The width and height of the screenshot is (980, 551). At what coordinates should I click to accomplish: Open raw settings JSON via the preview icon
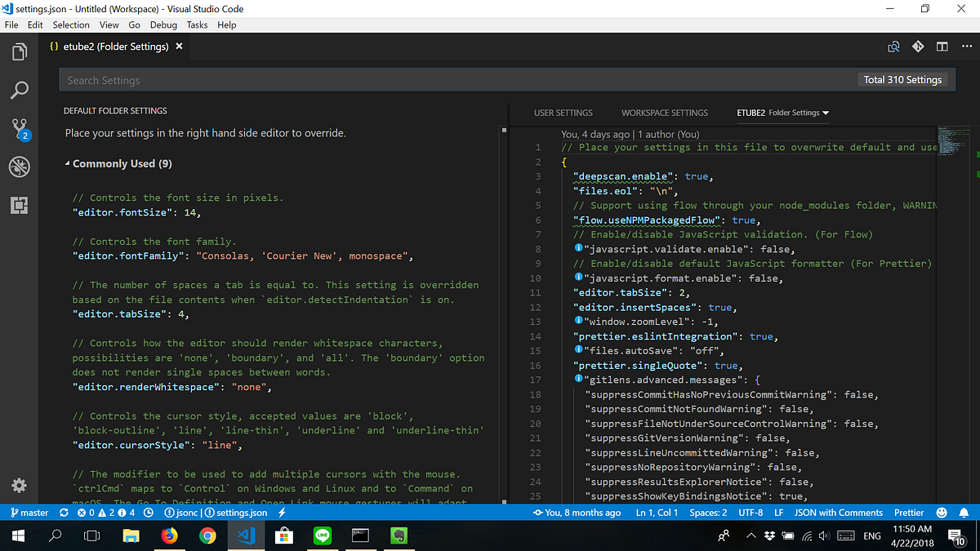point(893,47)
